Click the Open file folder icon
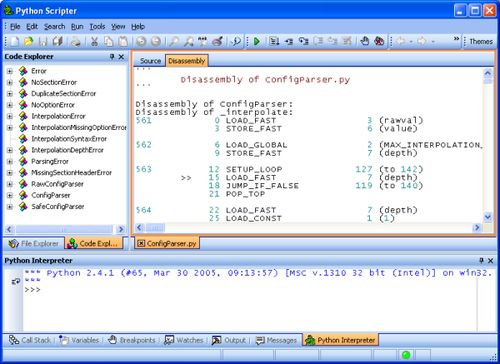500x364 pixels. (x=29, y=41)
